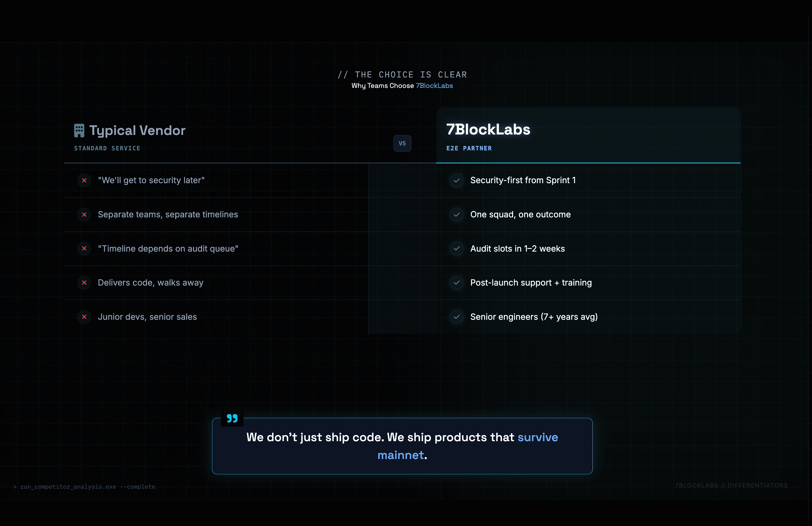Click the checkmark beside Senior engineers row

[457, 317]
